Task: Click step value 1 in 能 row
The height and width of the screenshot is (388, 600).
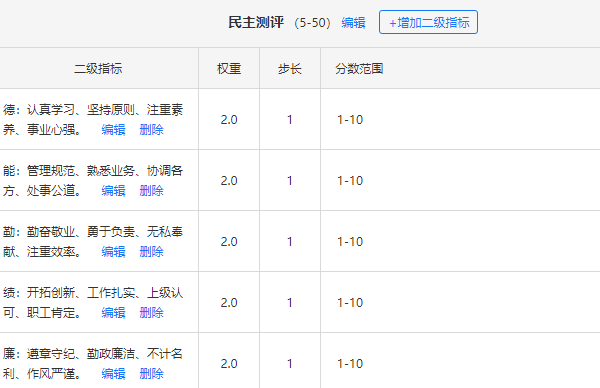Action: point(290,181)
